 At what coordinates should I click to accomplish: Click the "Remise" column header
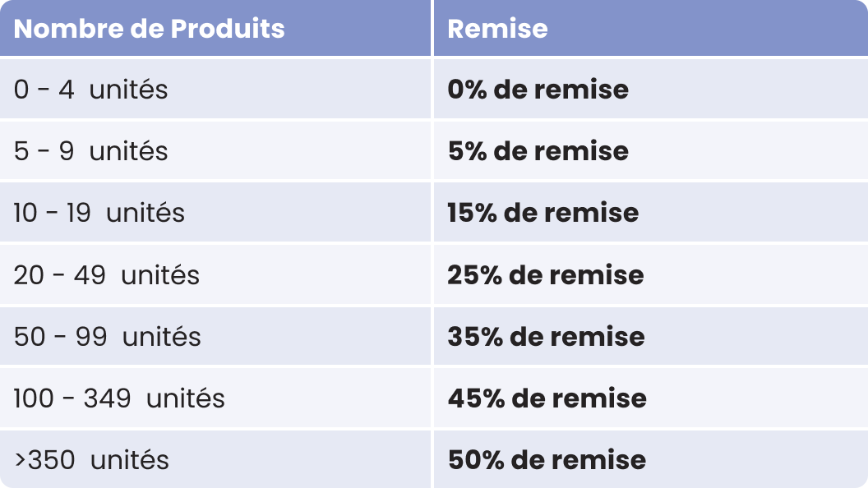[x=497, y=29]
